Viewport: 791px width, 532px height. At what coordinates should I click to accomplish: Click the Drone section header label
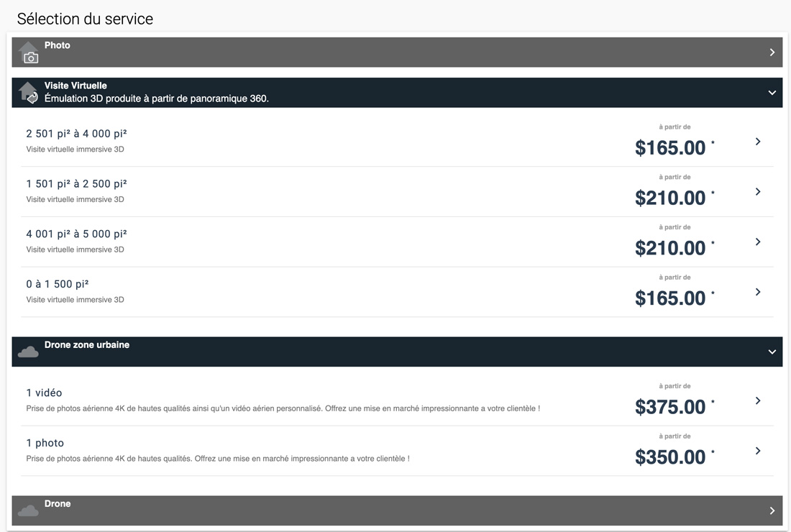click(x=58, y=504)
